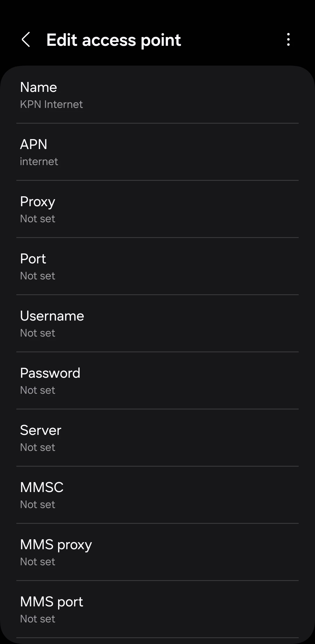Tap the 'Edit access point' title
The height and width of the screenshot is (644, 315).
point(114,40)
